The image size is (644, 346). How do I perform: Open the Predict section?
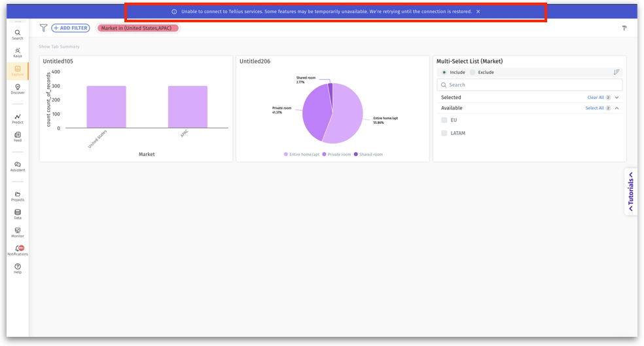click(x=18, y=119)
